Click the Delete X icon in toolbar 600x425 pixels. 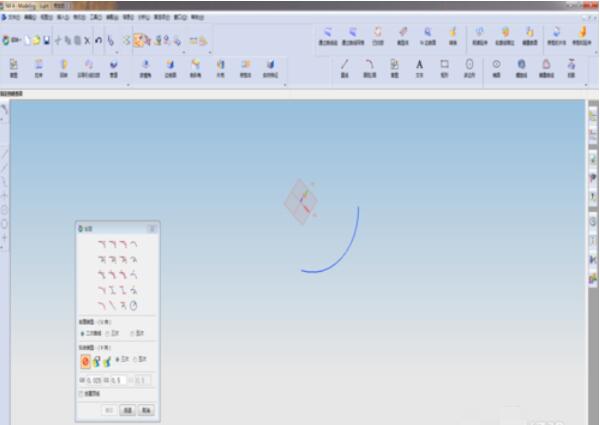[x=86, y=40]
